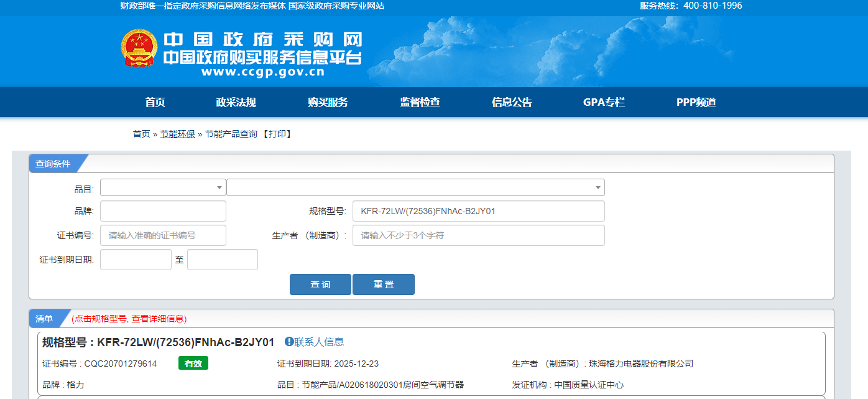Navigate to 信息公告 section
Viewport: 868px width, 399px height.
[x=512, y=103]
